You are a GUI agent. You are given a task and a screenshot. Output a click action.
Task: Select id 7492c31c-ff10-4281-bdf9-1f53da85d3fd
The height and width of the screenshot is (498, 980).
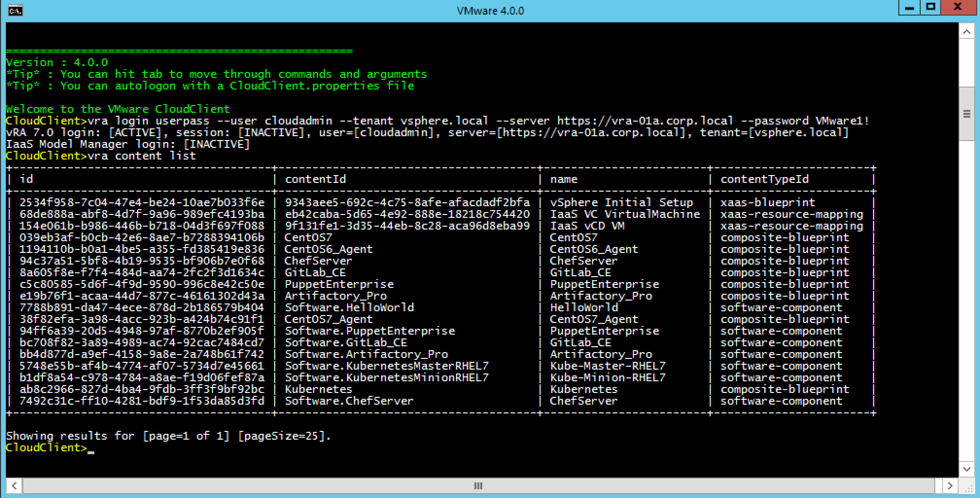click(142, 401)
